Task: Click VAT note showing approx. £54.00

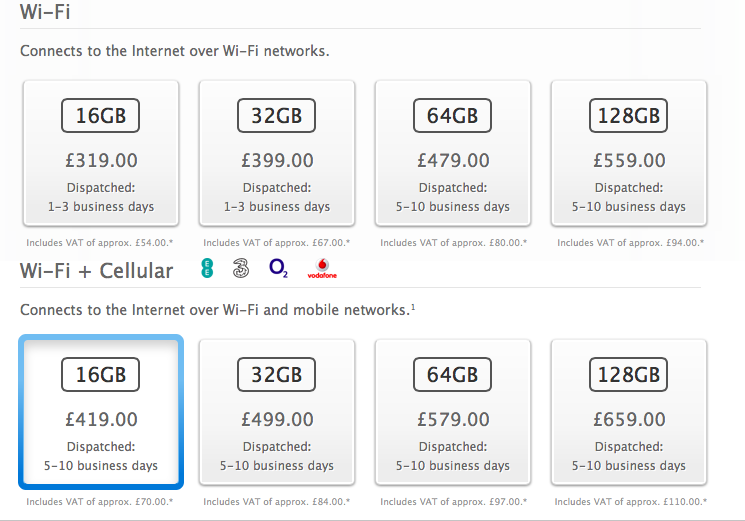Action: (100, 243)
